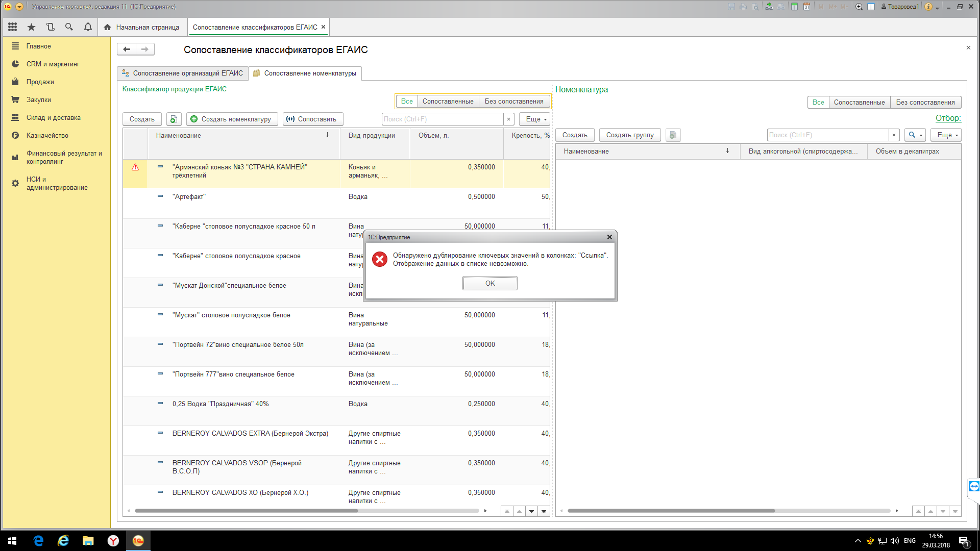Click the Сопоставить button

tap(313, 119)
